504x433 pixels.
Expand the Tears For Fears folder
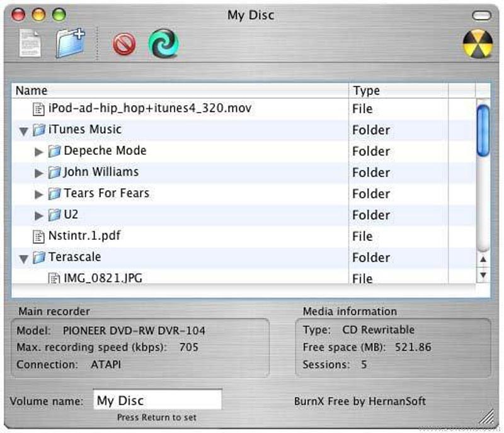[x=39, y=193]
